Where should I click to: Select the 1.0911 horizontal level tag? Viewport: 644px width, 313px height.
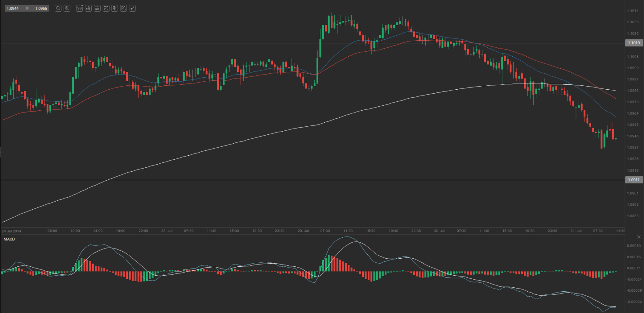click(634, 180)
